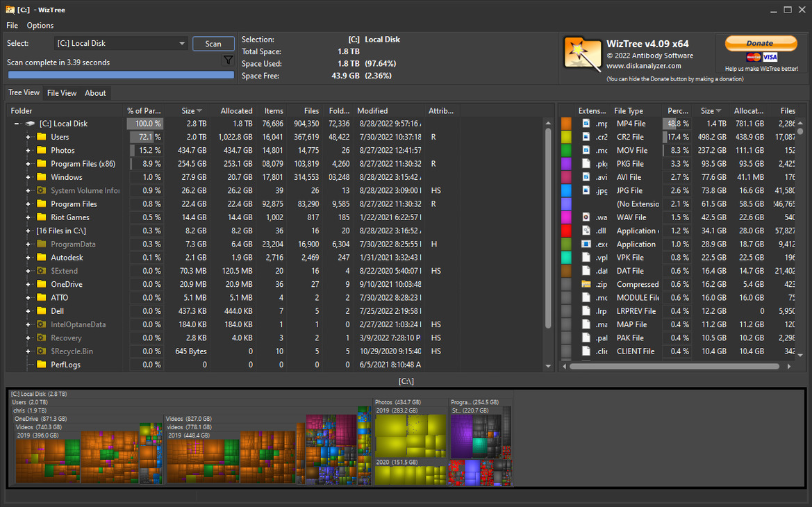812x507 pixels.
Task: Click the CR2 File type icon
Action: (586, 137)
